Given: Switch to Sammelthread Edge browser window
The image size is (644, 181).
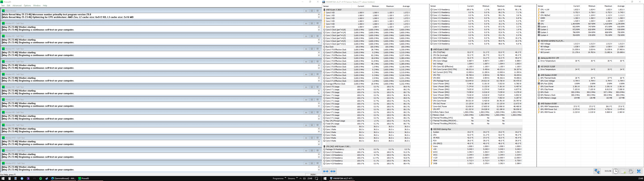Looking at the screenshot, I should pyautogui.click(x=64, y=178).
